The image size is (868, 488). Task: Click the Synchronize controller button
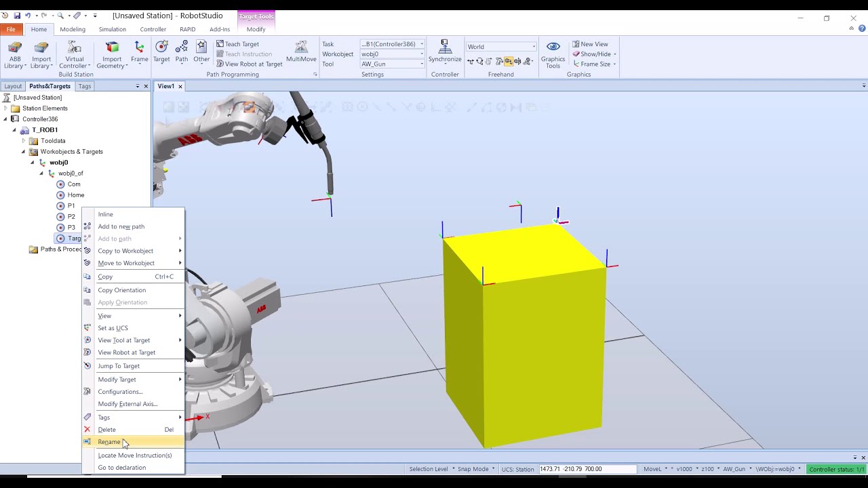pyautogui.click(x=445, y=52)
